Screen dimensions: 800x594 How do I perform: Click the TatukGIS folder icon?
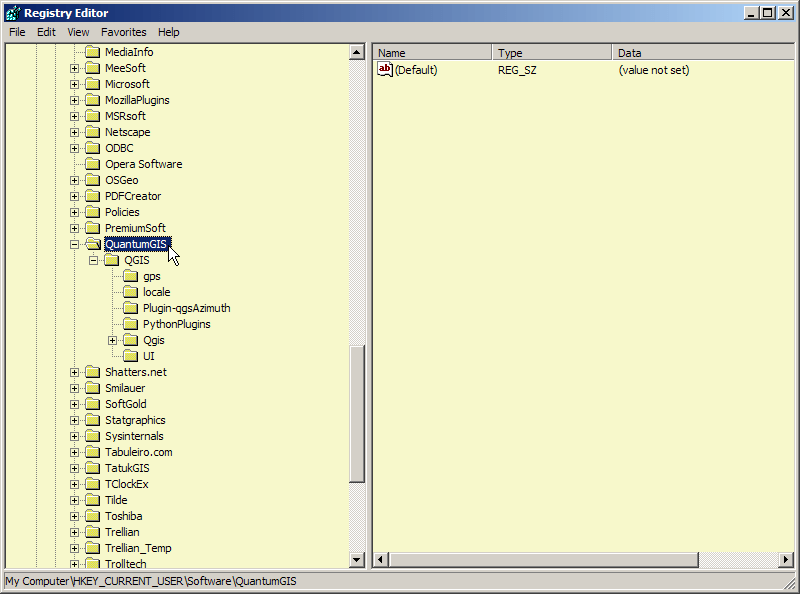coord(92,468)
